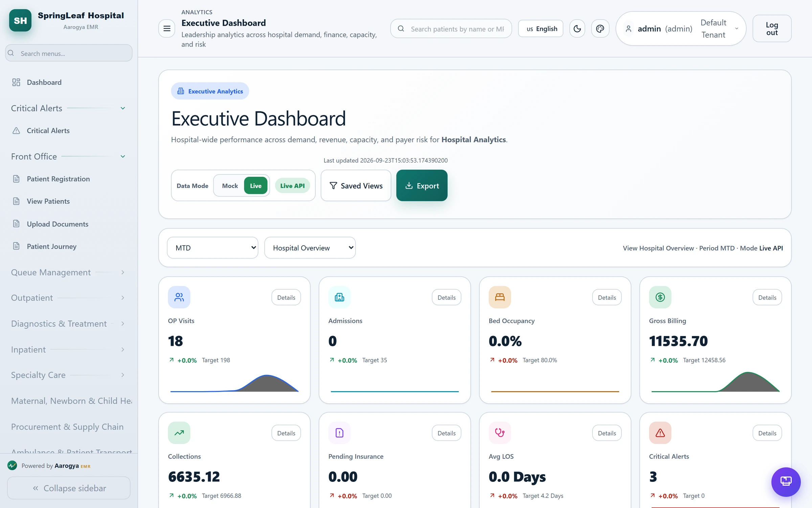The width and height of the screenshot is (812, 508).
Task: Click the admin user avatar icon
Action: [x=628, y=29]
